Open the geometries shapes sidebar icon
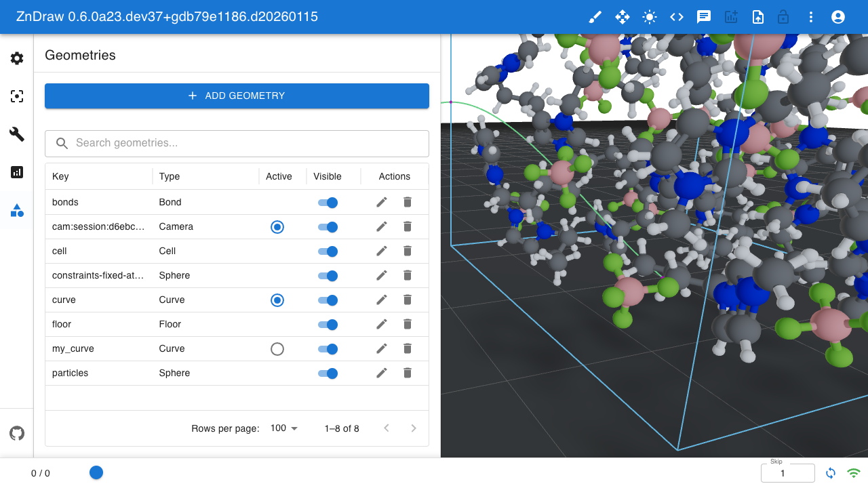 coord(17,210)
